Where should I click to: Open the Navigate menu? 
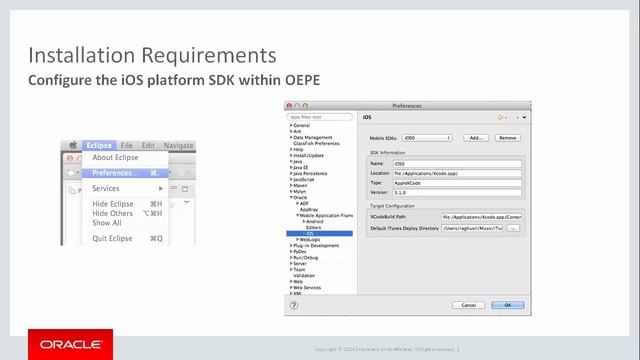[178, 145]
